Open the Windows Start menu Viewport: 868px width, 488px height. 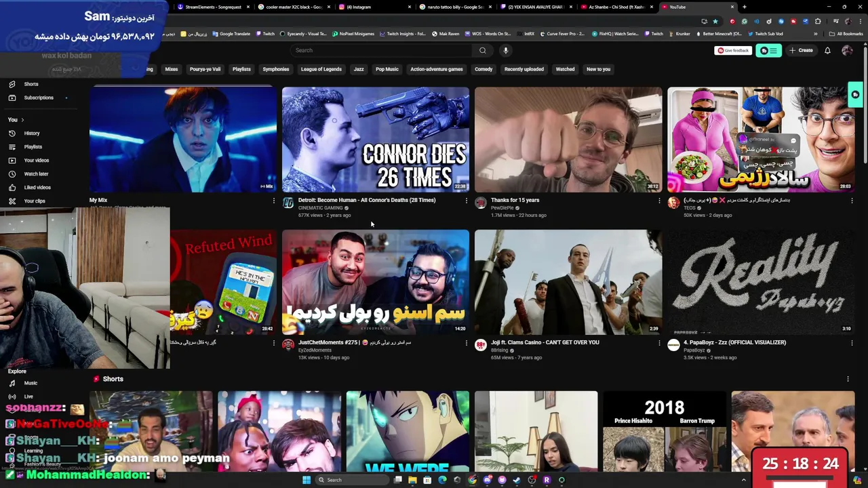point(306,480)
